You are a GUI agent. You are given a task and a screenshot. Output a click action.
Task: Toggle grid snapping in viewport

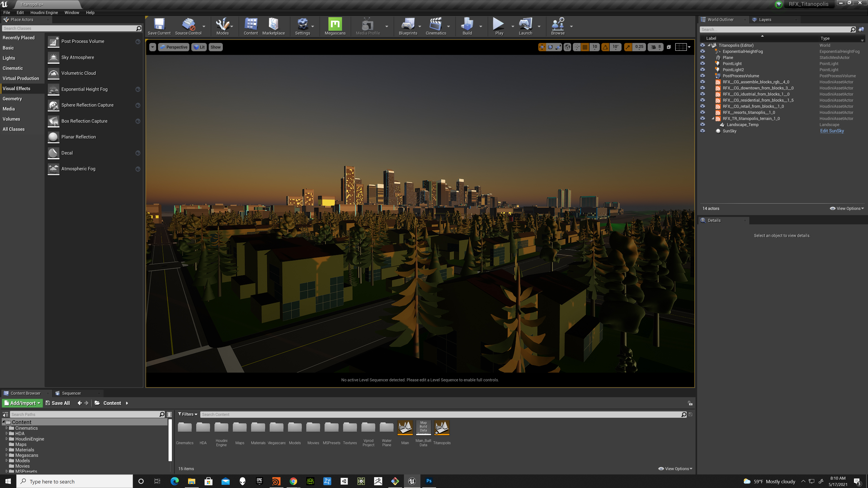[x=585, y=47]
